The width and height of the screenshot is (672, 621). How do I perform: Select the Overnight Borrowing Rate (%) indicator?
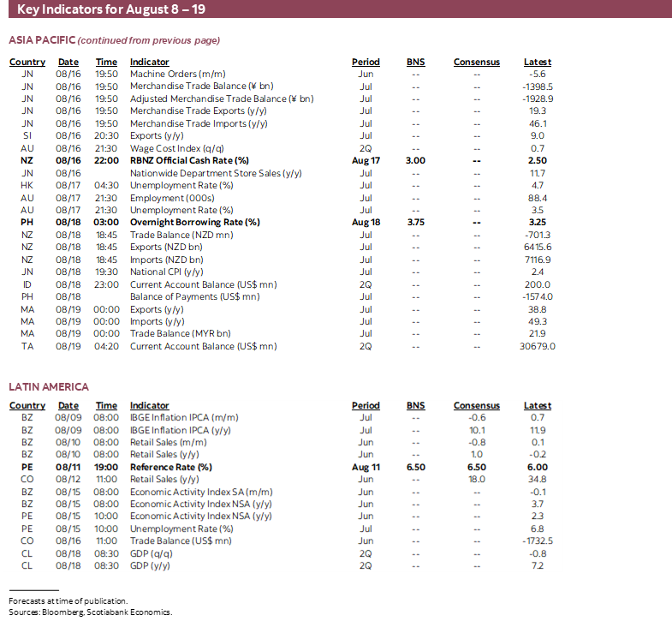point(194,223)
